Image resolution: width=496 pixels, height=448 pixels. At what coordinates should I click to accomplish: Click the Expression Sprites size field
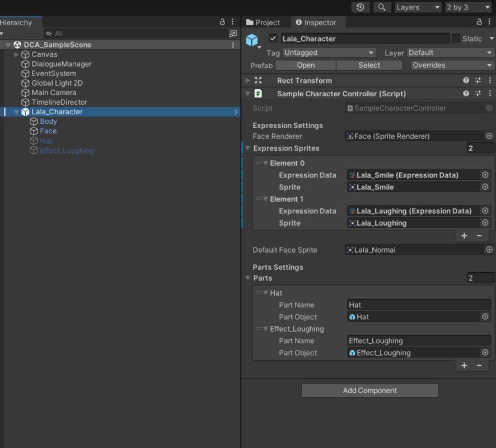[x=480, y=148]
